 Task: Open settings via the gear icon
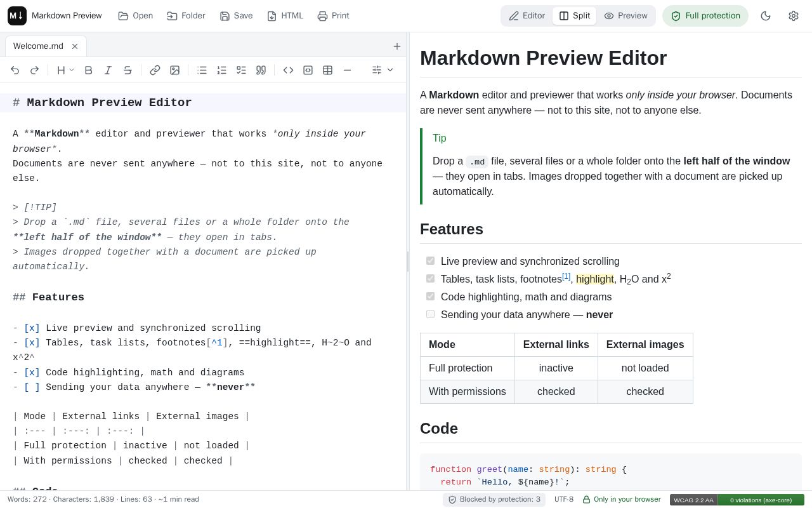(x=794, y=16)
